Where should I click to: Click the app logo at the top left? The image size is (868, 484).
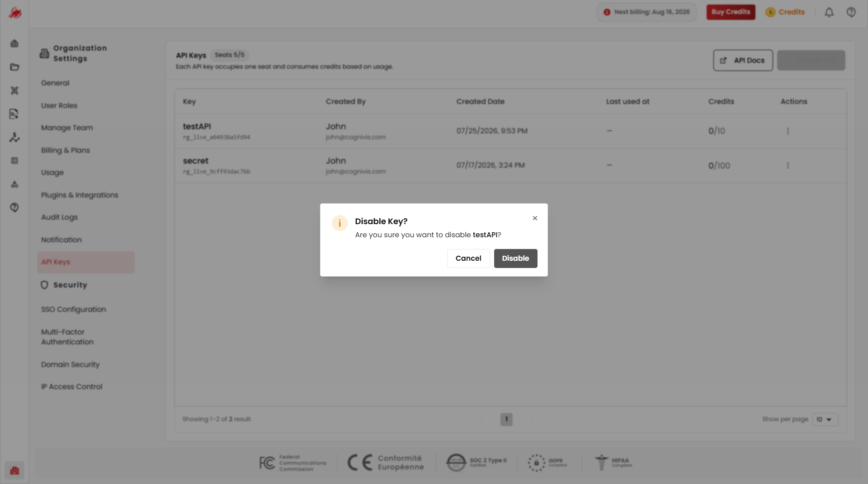(x=14, y=13)
